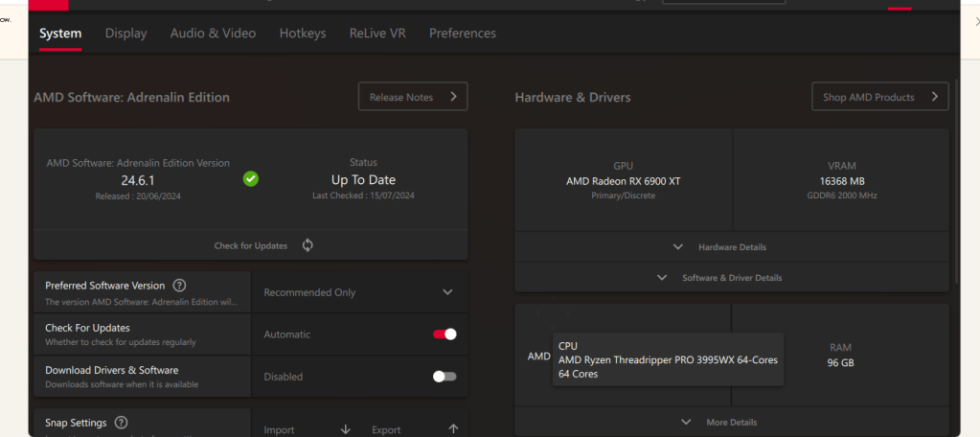Open the Hotkeys tab
The image size is (980, 437).
(x=303, y=34)
